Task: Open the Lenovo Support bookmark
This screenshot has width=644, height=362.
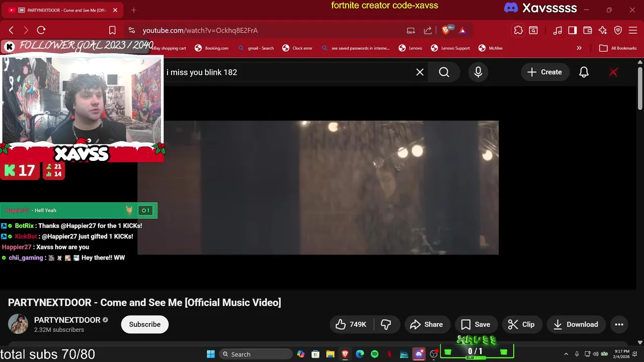Action: [x=450, y=48]
